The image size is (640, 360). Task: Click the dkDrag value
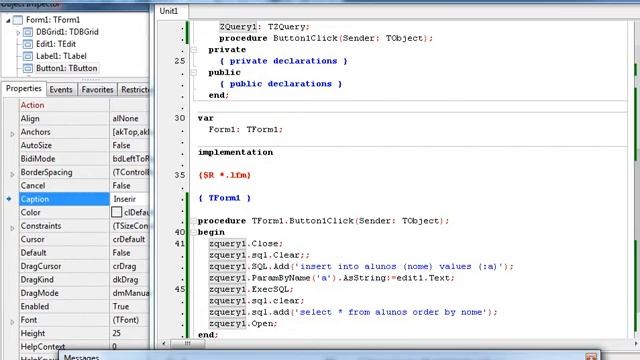pyautogui.click(x=125, y=280)
